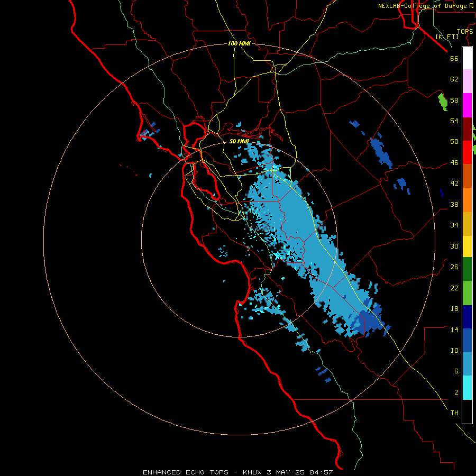
Task: Click the 6 legend scale label
Action: click(456, 371)
